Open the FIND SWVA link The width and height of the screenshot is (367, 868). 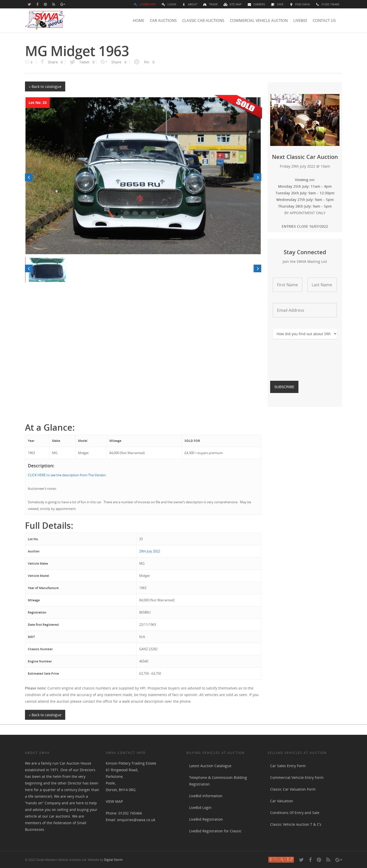300,4
